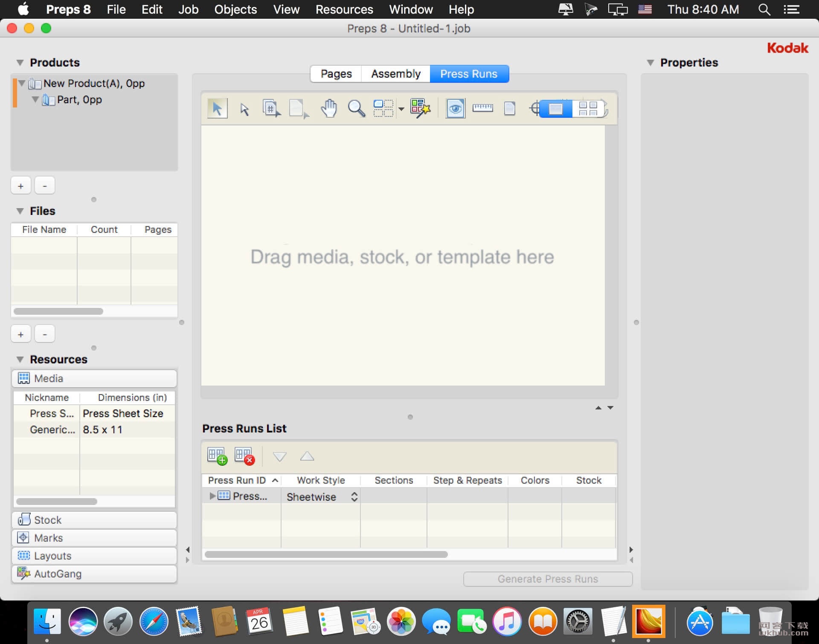The image size is (819, 644).
Task: Open the Job menu
Action: pos(188,9)
